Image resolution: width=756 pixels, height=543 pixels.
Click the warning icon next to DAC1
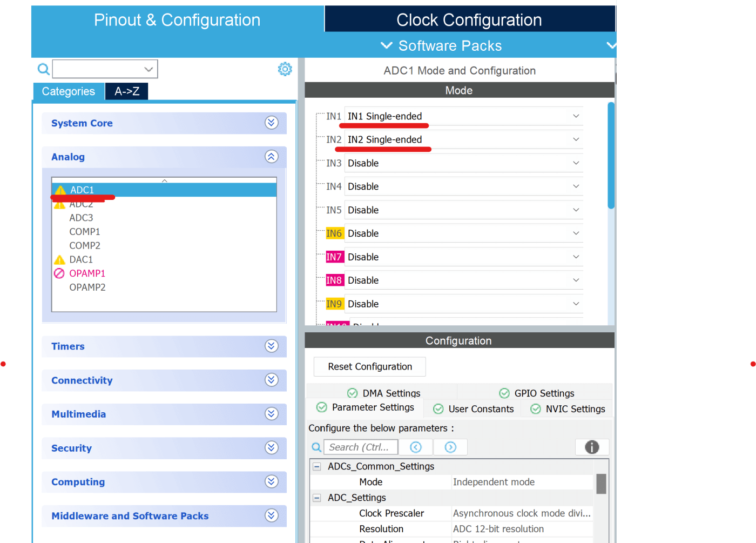pos(60,259)
